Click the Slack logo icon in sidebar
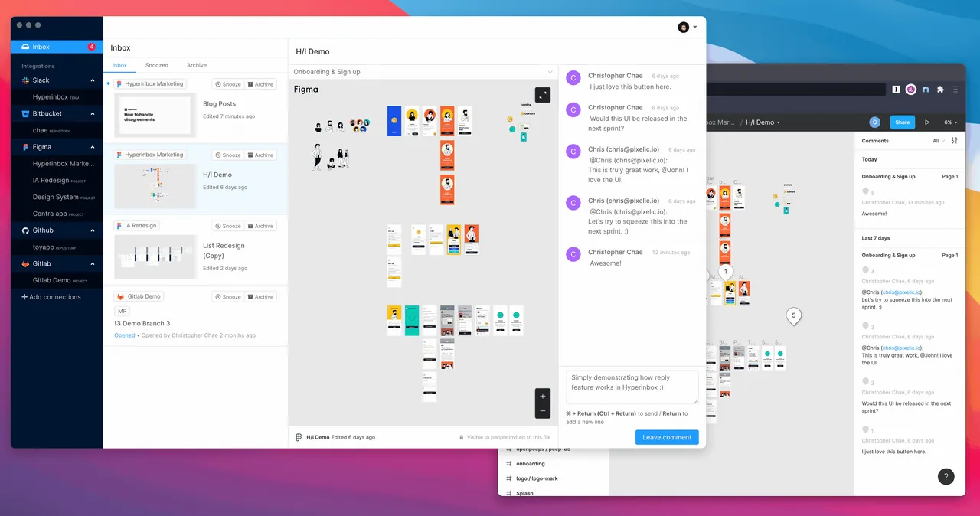Image resolution: width=980 pixels, height=516 pixels. [26, 80]
